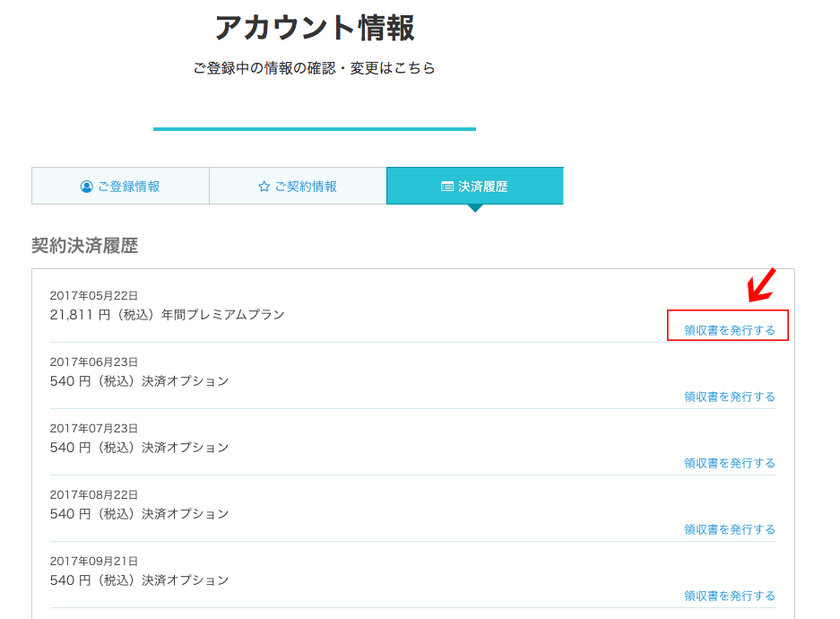
Task: Issue receipt for 2017年07月23日 payment
Action: coord(729,463)
